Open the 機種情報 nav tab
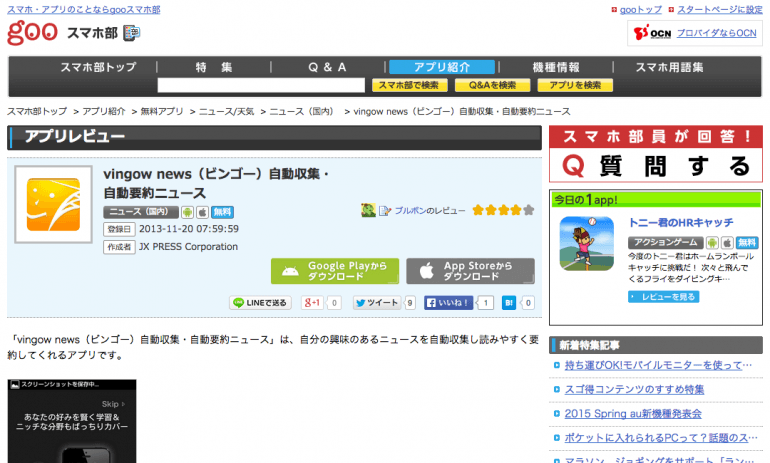 (556, 67)
